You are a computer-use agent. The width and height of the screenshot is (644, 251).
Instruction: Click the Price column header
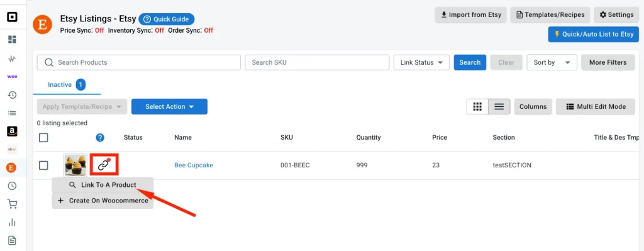tap(440, 138)
